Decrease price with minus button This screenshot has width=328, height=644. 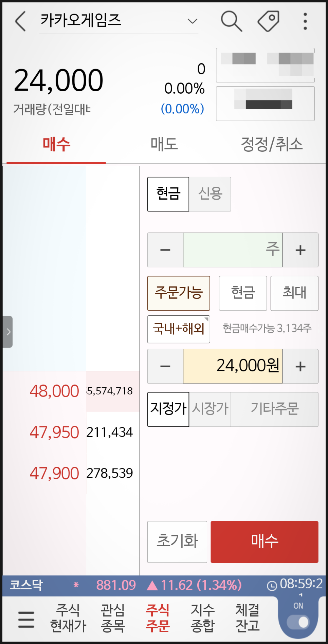tap(165, 366)
